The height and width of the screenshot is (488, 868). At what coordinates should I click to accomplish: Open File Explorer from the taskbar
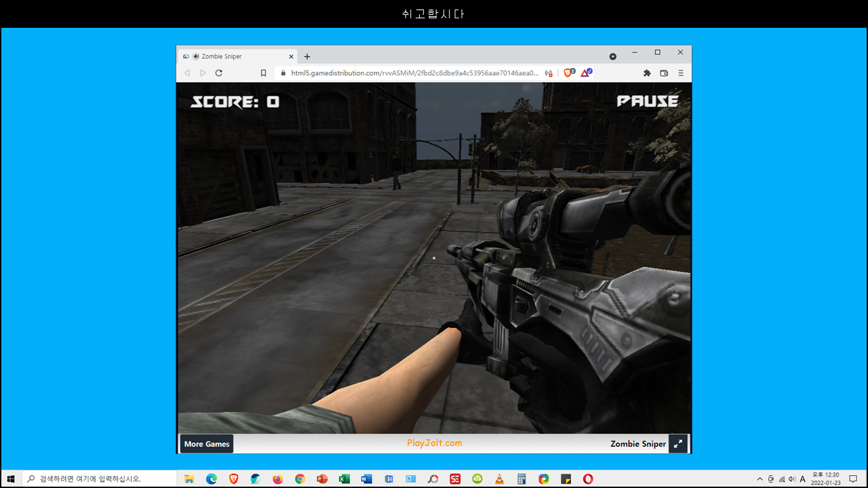pyautogui.click(x=189, y=479)
